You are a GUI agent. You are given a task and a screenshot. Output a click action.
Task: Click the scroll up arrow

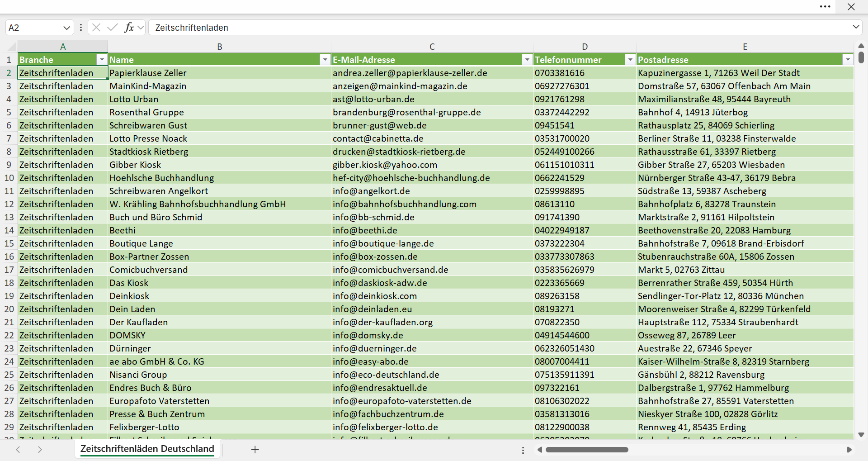861,46
